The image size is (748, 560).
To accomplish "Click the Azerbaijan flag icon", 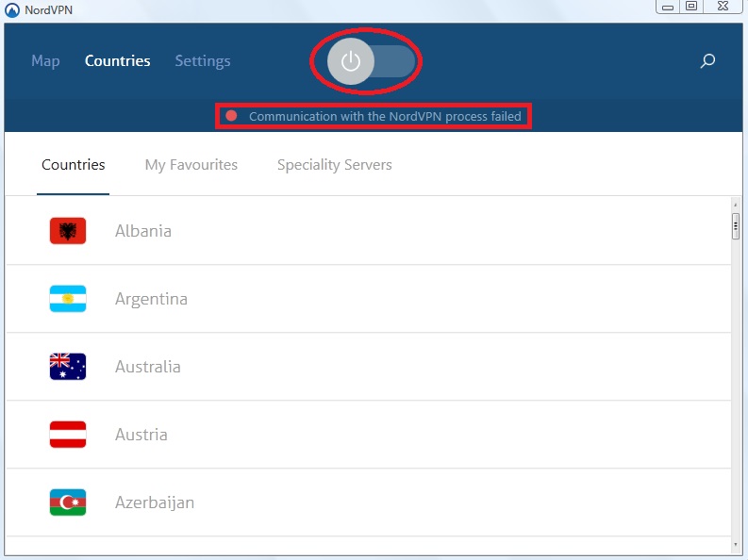I will point(68,502).
